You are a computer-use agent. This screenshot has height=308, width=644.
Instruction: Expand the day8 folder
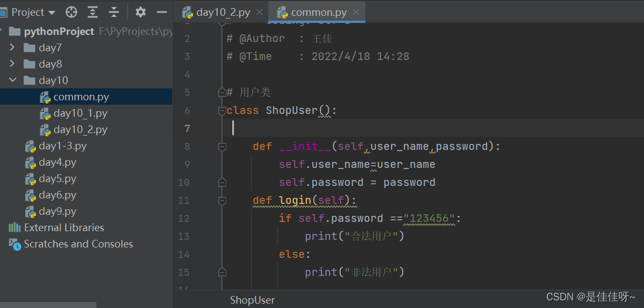coord(12,64)
